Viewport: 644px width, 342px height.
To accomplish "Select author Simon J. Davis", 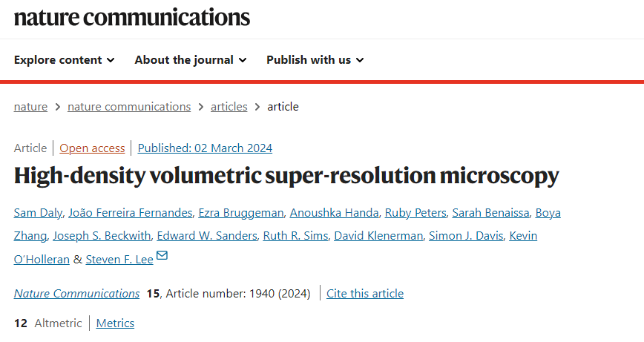I will [x=466, y=236].
